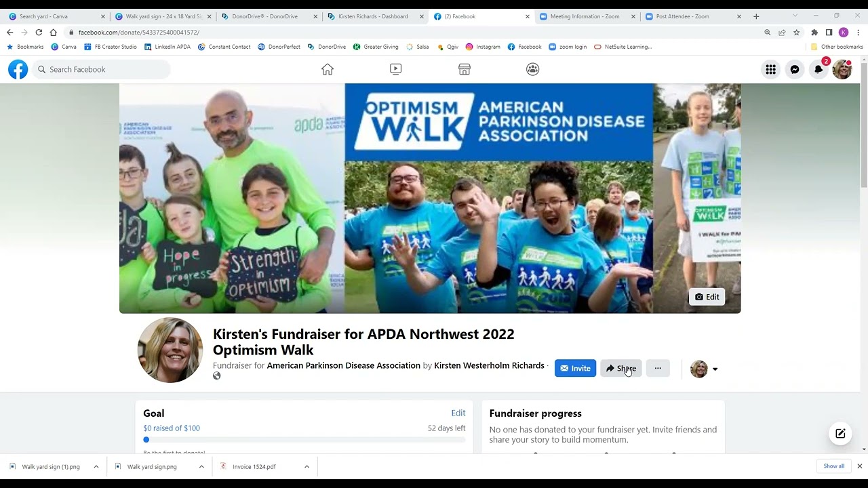Viewport: 868px width, 488px height.
Task: Open the Groups icon in top navigation
Action: [x=533, y=69]
